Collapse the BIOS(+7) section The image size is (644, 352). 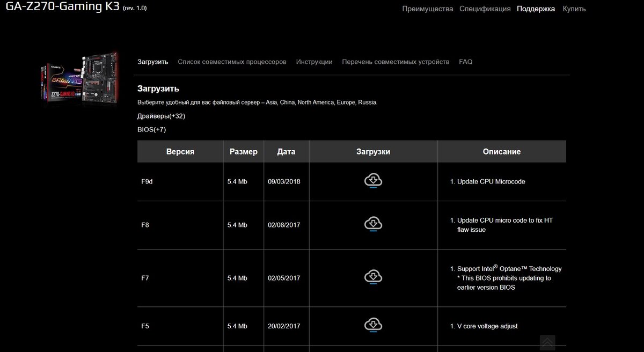coord(151,129)
